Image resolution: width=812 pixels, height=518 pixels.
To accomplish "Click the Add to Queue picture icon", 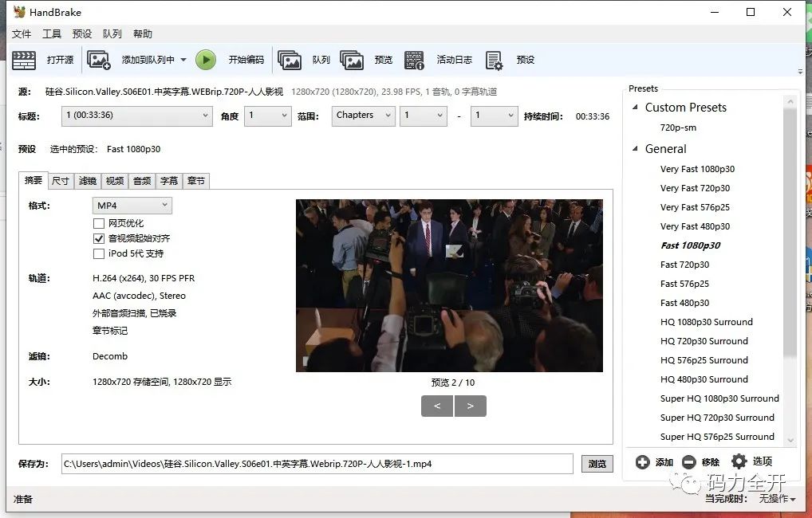I will click(x=98, y=60).
